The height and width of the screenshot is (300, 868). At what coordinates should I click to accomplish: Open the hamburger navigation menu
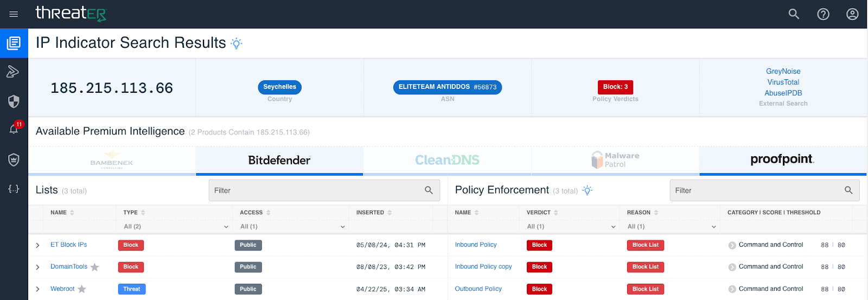tap(14, 14)
